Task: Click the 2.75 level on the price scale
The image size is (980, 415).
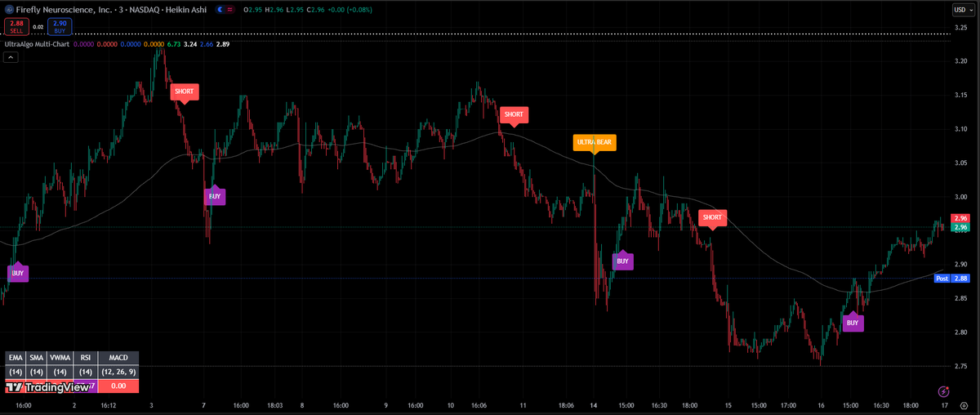Action: tap(960, 366)
